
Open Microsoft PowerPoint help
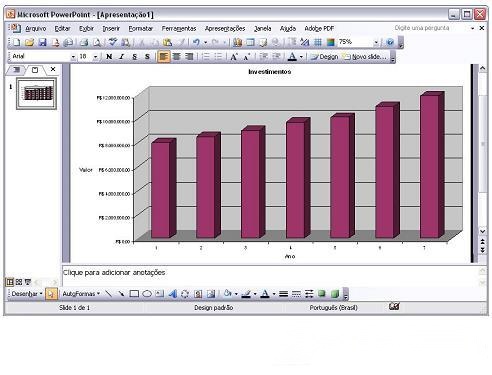click(390, 42)
